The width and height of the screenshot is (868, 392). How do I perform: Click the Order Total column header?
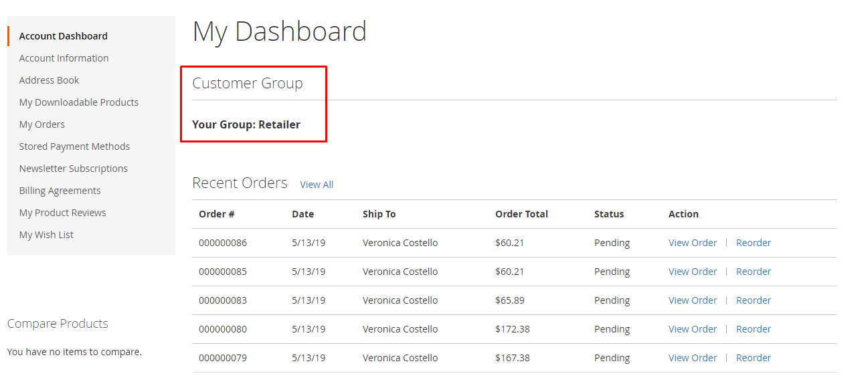[521, 214]
